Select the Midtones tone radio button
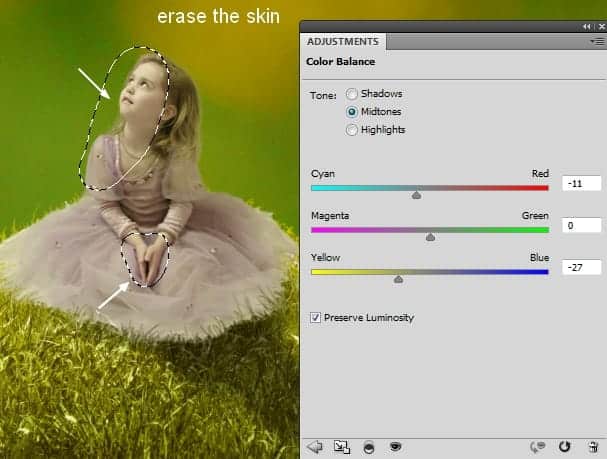Viewport: 607px width, 459px height. (352, 112)
